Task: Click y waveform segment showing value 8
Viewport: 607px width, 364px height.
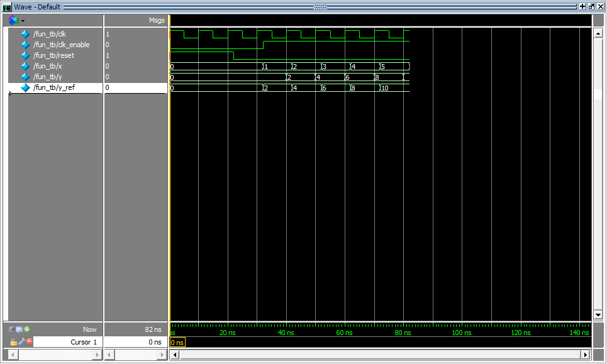Action: [x=389, y=77]
